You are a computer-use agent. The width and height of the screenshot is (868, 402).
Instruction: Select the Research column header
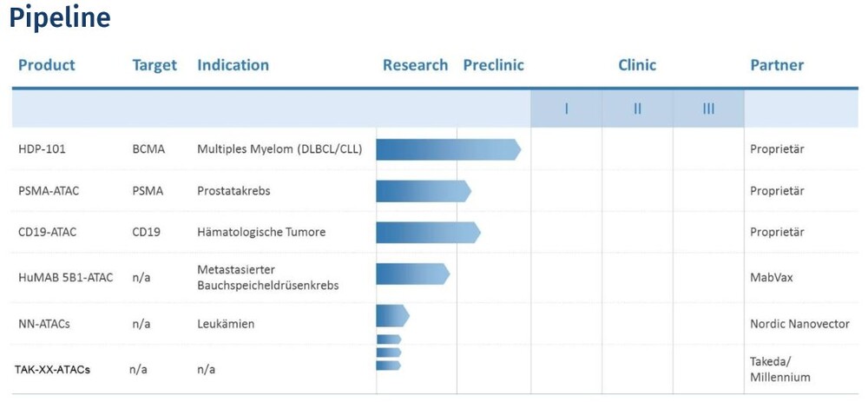(x=415, y=65)
